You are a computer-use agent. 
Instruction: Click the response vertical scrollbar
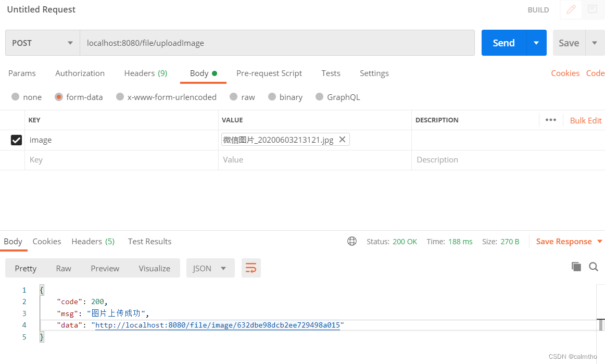click(601, 325)
